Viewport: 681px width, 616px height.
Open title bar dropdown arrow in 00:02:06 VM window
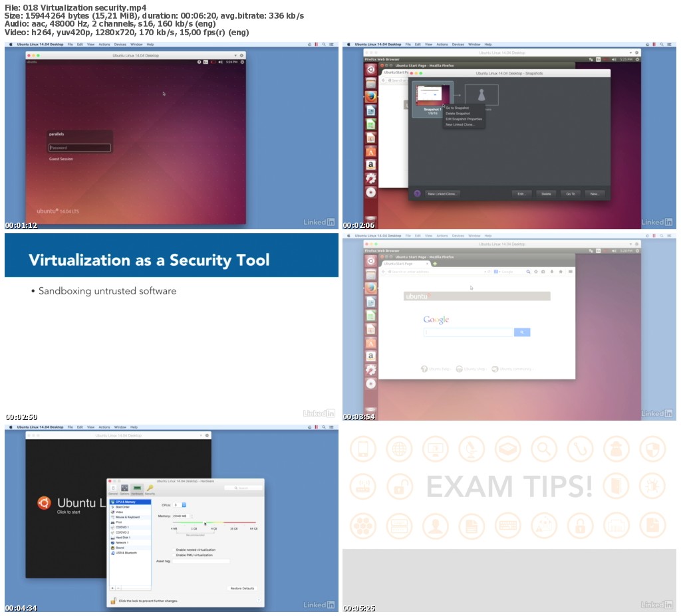[630, 52]
